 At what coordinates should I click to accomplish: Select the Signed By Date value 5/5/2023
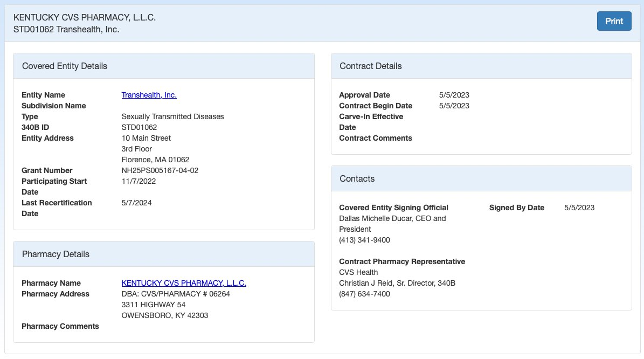click(579, 208)
